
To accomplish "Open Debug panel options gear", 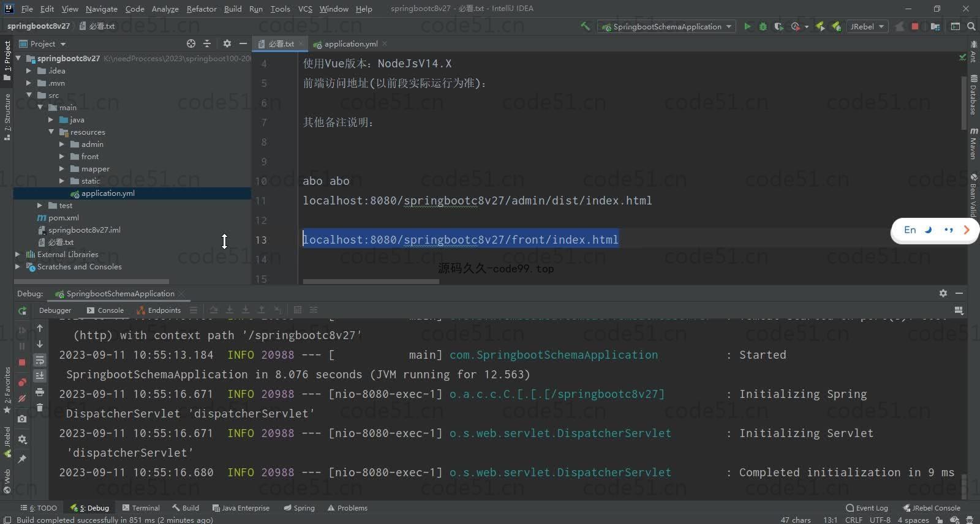I will [943, 293].
